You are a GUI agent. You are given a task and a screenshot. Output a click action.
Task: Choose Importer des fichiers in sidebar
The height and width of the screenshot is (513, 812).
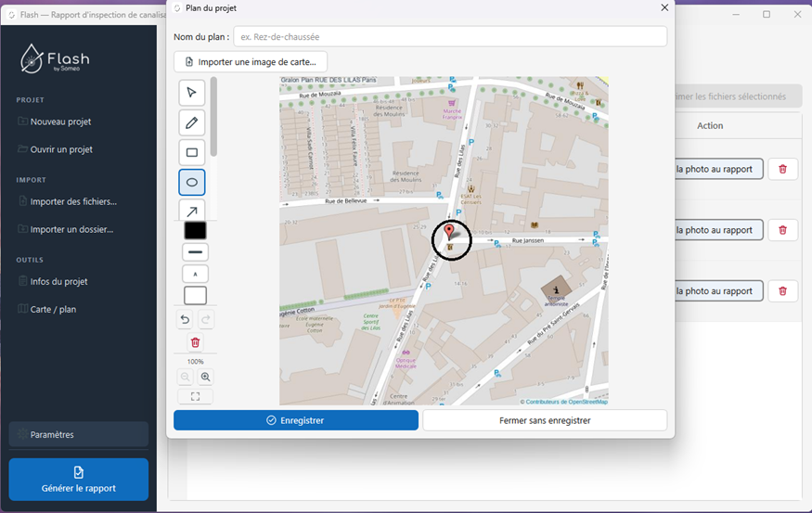coord(73,202)
